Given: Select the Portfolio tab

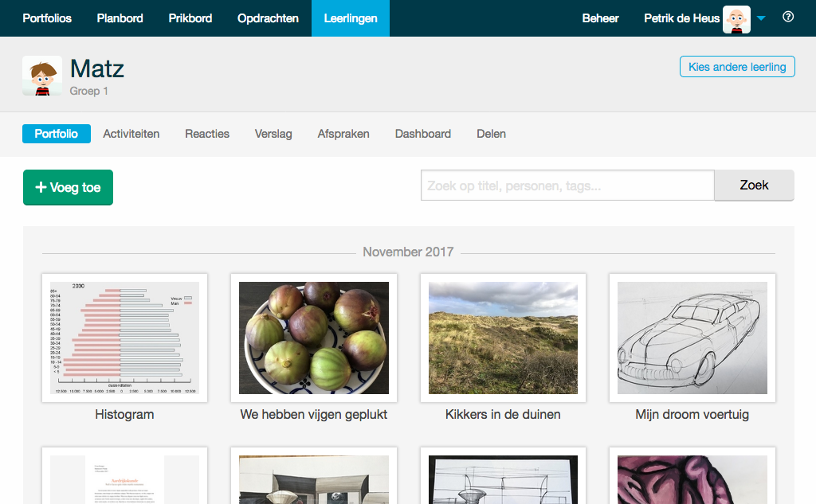Looking at the screenshot, I should coord(57,134).
